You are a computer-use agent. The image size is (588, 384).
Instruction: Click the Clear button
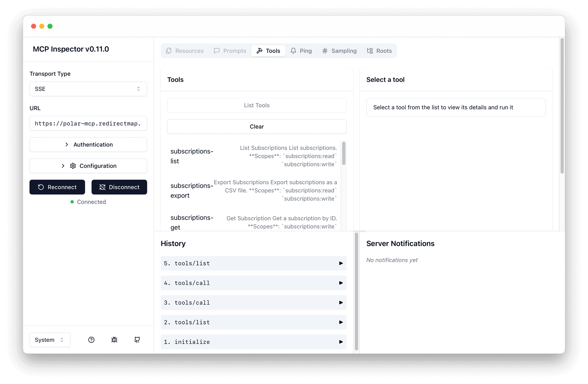(257, 126)
